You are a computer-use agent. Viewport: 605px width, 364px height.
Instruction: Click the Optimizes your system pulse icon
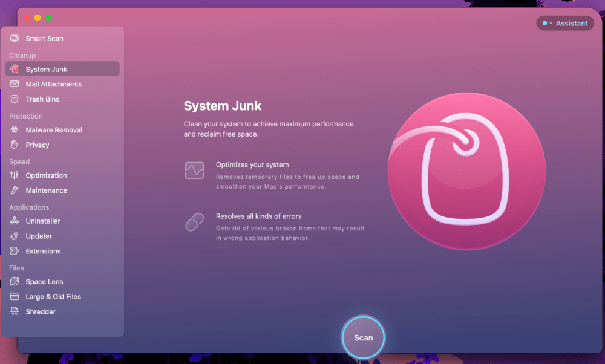(194, 170)
